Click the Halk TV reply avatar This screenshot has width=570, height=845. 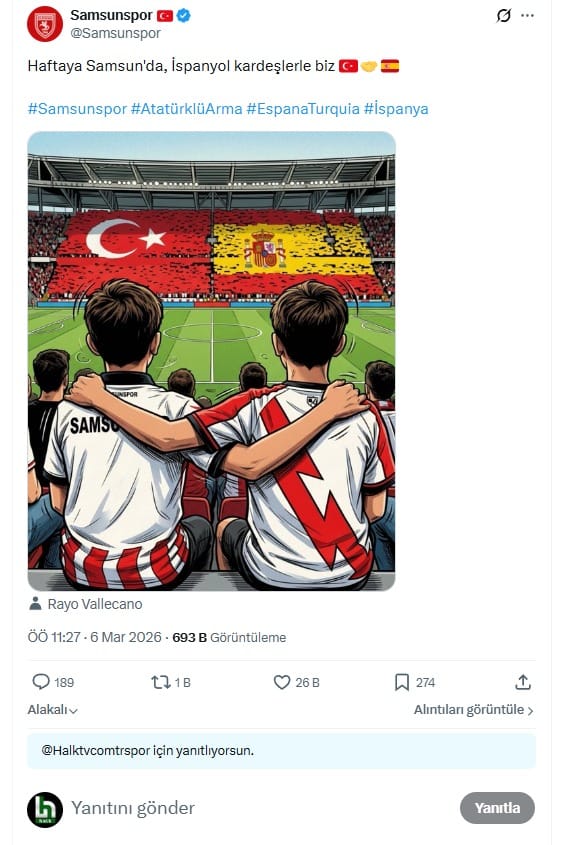pos(45,809)
